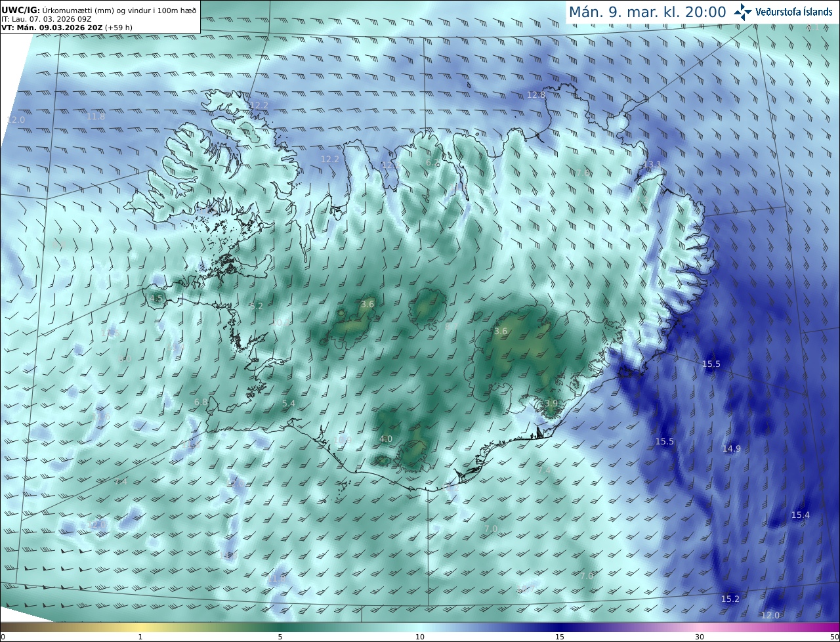Click the Veðurstofa Íslands logo
Screen dimensions: 840x642
(x=784, y=12)
